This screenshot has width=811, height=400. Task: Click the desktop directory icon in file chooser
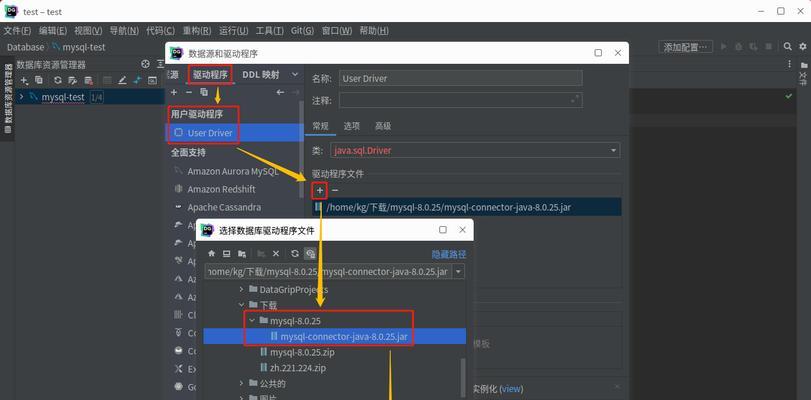point(227,254)
